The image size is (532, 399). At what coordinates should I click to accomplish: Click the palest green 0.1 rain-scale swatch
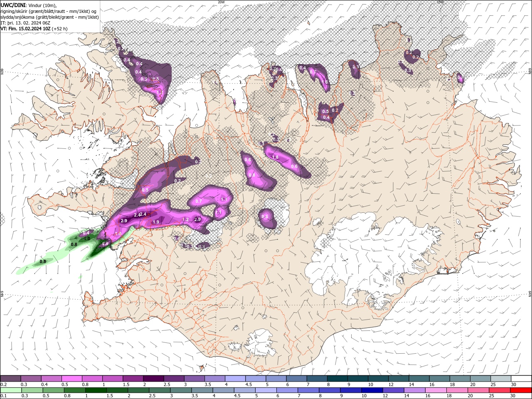[10, 390]
